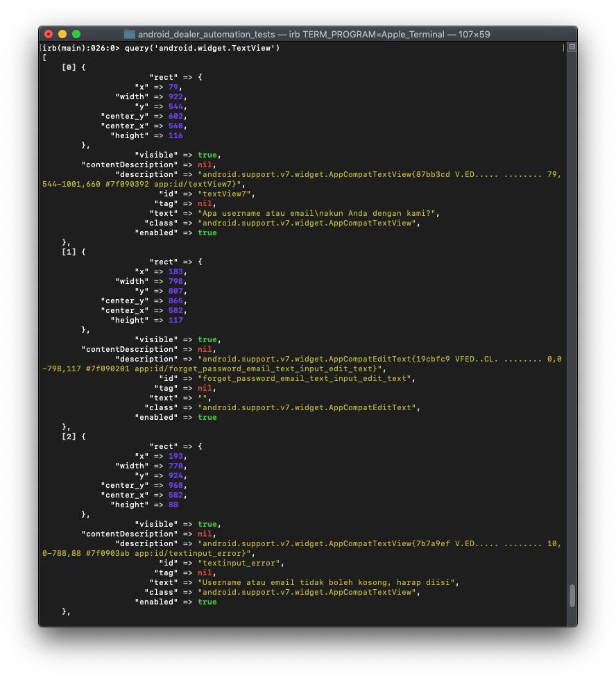Click the x value 183
The width and height of the screenshot is (616, 678).
pyautogui.click(x=176, y=271)
